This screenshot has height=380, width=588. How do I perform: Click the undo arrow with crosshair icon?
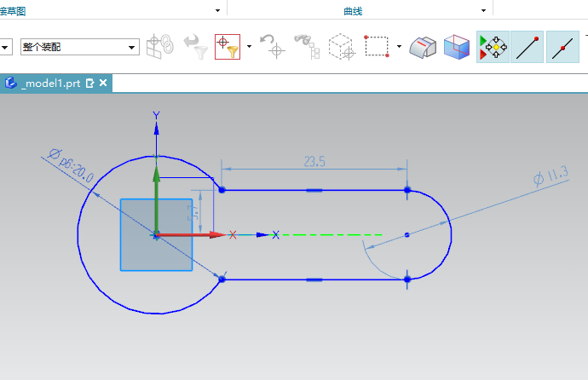tap(272, 47)
